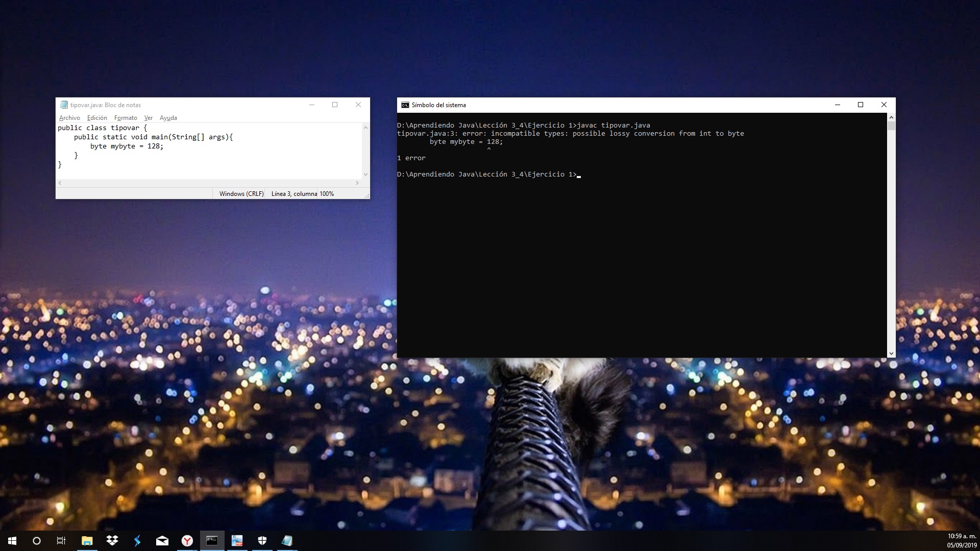Open Dropbox from the taskbar
The image size is (980, 551).
112,541
